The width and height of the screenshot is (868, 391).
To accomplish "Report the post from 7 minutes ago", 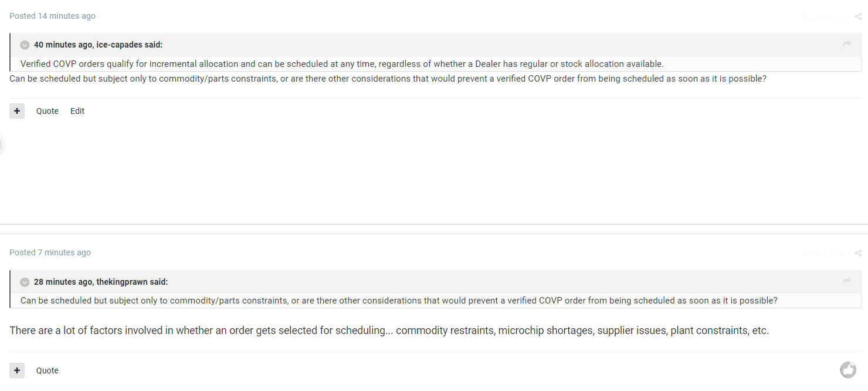I will tap(823, 253).
